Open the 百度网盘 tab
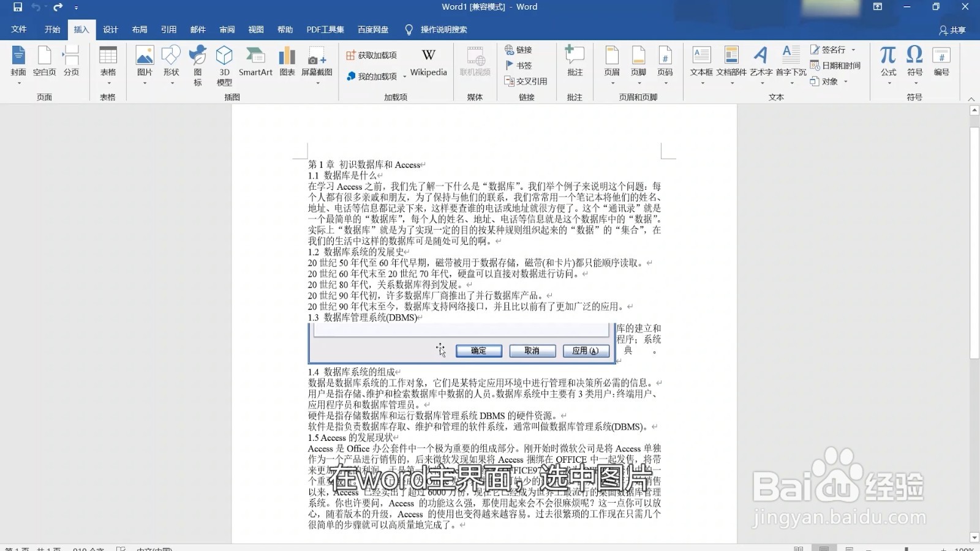Screen dimensions: 980x551 pos(373,29)
